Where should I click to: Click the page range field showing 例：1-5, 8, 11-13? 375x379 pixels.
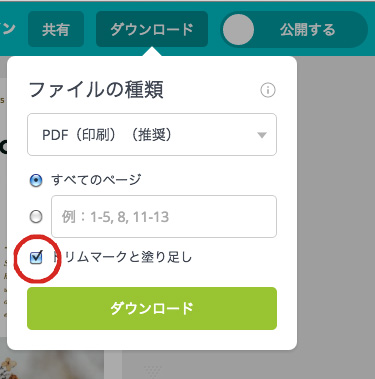(164, 217)
